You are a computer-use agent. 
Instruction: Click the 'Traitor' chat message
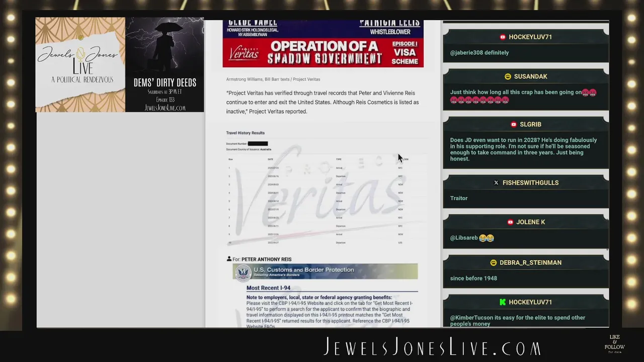coord(459,198)
